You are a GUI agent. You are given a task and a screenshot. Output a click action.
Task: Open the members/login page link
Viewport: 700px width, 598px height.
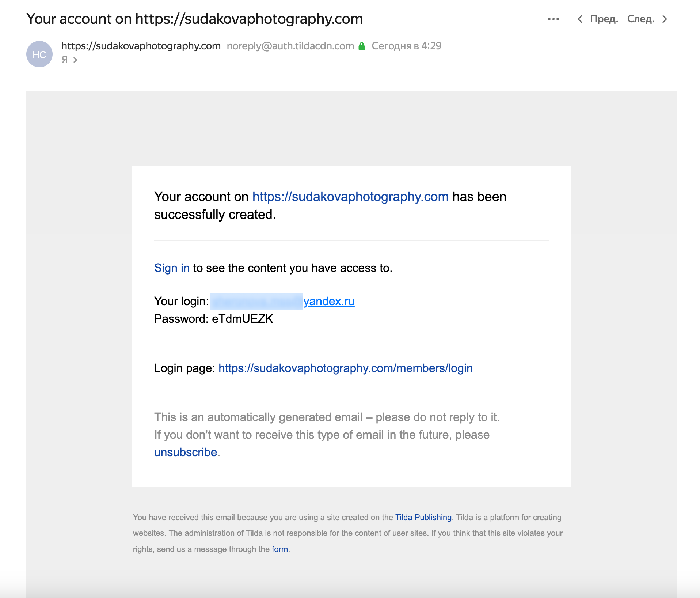[x=345, y=368]
